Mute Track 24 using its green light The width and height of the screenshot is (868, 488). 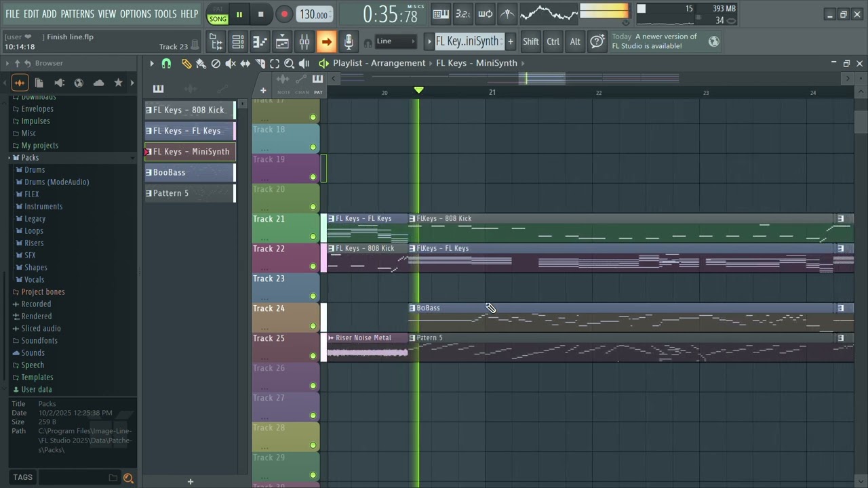pyautogui.click(x=313, y=326)
